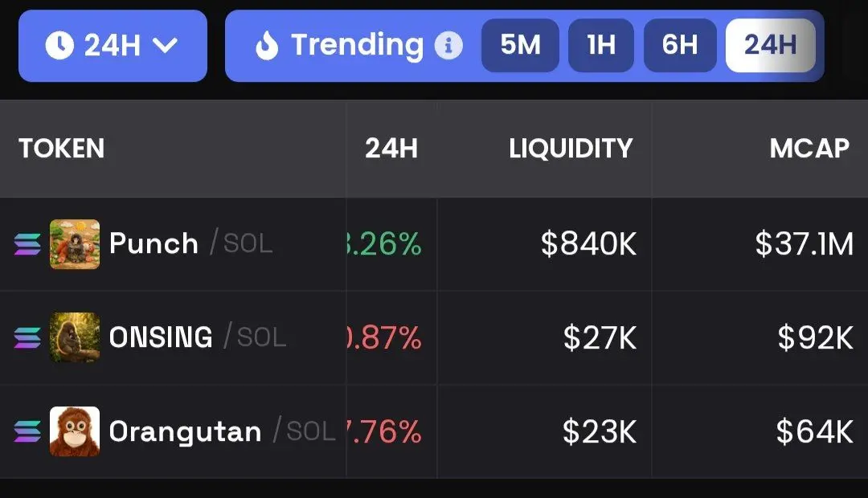The image size is (868, 498).
Task: Open the Orangutan /SOL token pair
Action: (223, 431)
